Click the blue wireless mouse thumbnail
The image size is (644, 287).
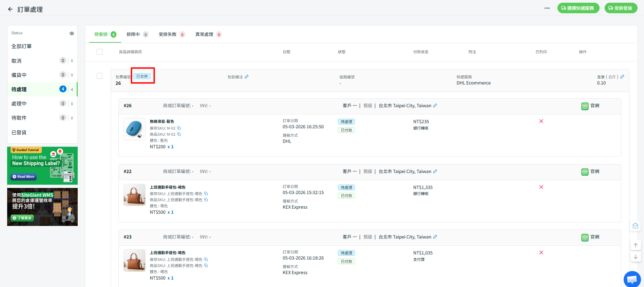pos(134,129)
